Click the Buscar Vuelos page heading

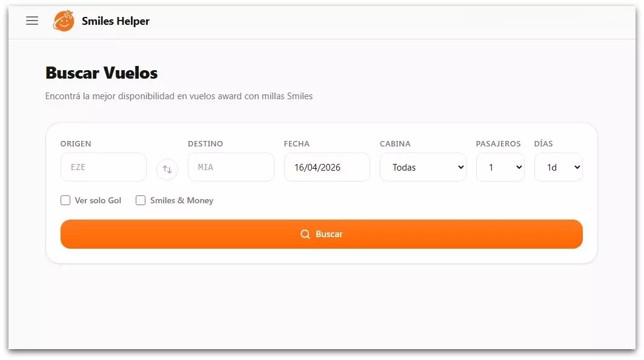tap(102, 73)
